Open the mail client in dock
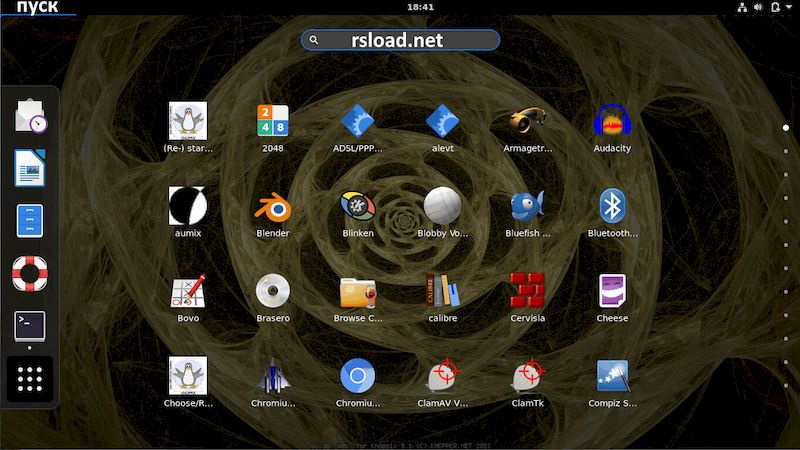Image resolution: width=800 pixels, height=450 pixels. 30,116
